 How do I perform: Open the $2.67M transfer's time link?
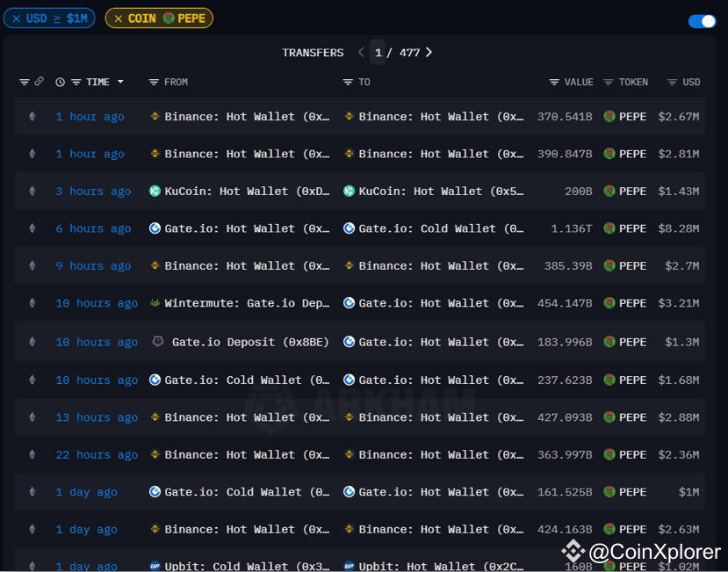pos(90,117)
